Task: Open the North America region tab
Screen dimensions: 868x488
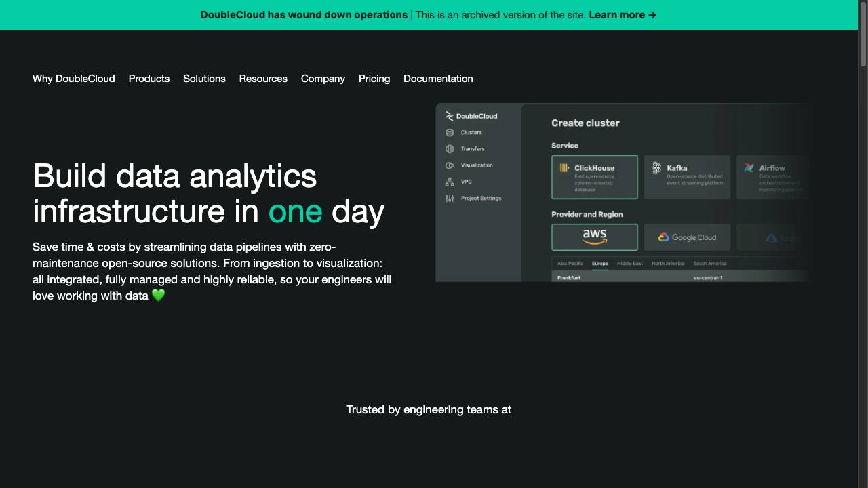Action: pos(668,264)
